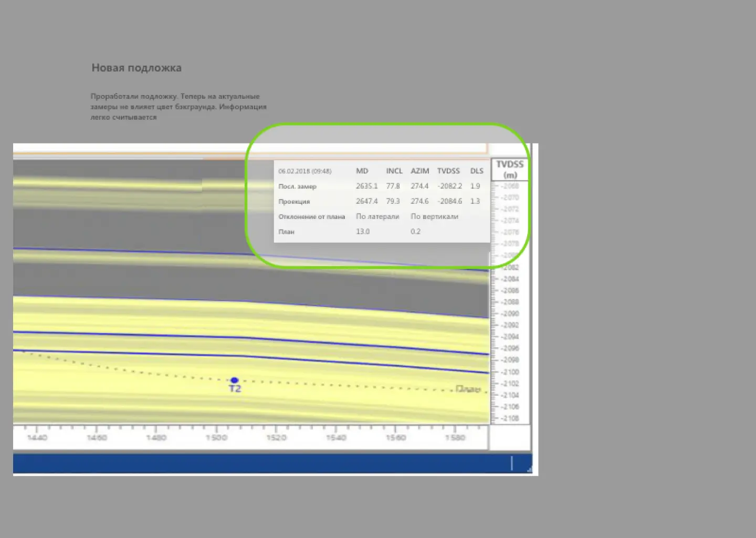756x538 pixels.
Task: Select the 'Посл. замер' row label
Action: click(x=298, y=187)
